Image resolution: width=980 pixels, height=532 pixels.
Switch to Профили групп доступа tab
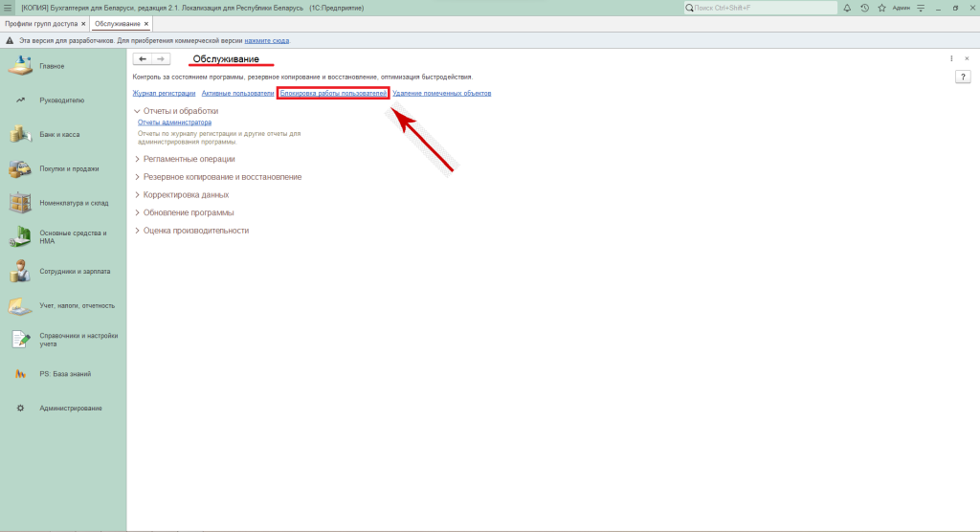41,23
